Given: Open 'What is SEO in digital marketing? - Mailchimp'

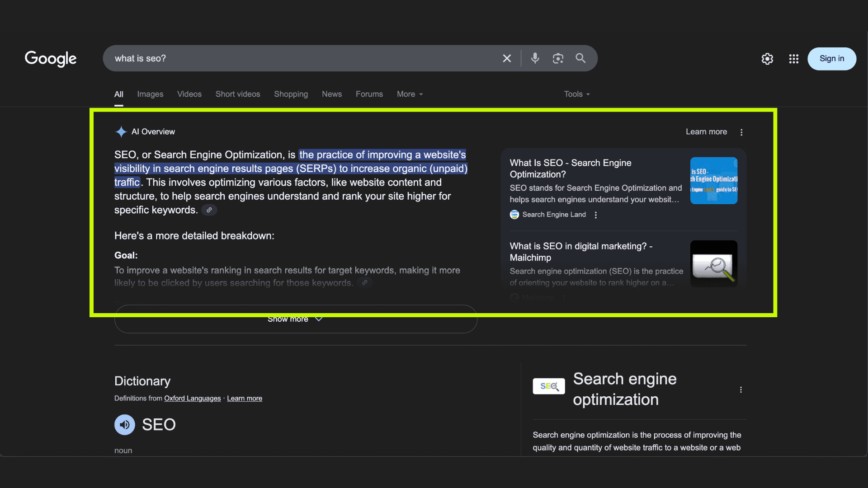Looking at the screenshot, I should pos(581,252).
